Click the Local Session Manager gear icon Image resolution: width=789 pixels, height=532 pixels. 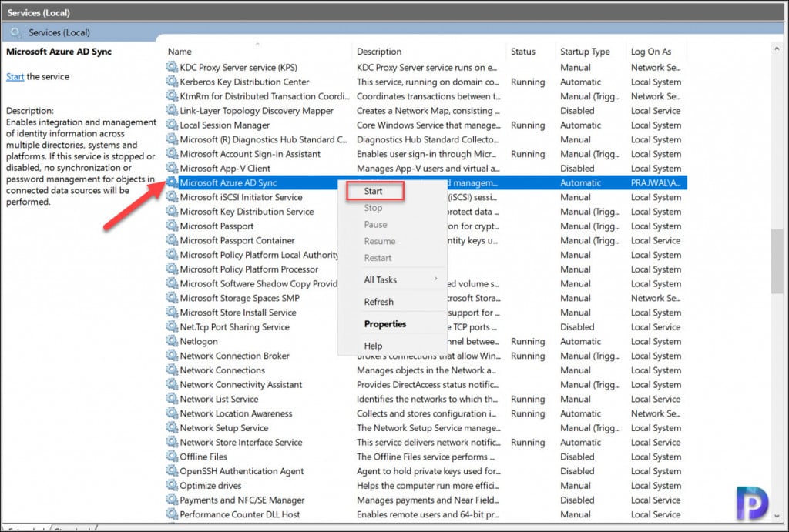tap(172, 125)
